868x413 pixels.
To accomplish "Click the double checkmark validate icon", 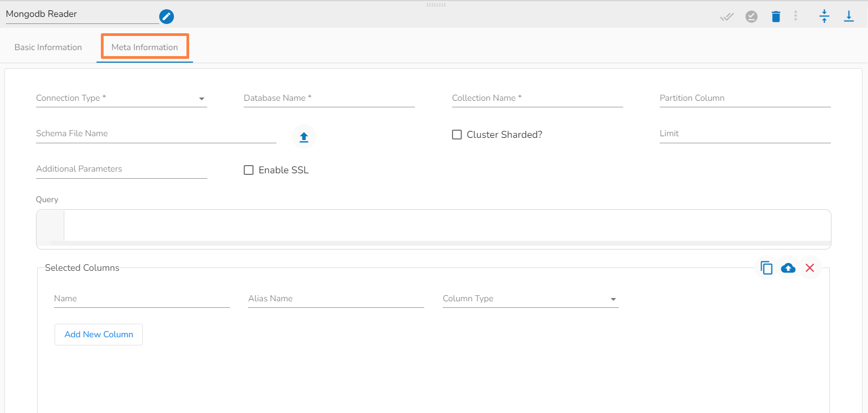I will coord(726,16).
